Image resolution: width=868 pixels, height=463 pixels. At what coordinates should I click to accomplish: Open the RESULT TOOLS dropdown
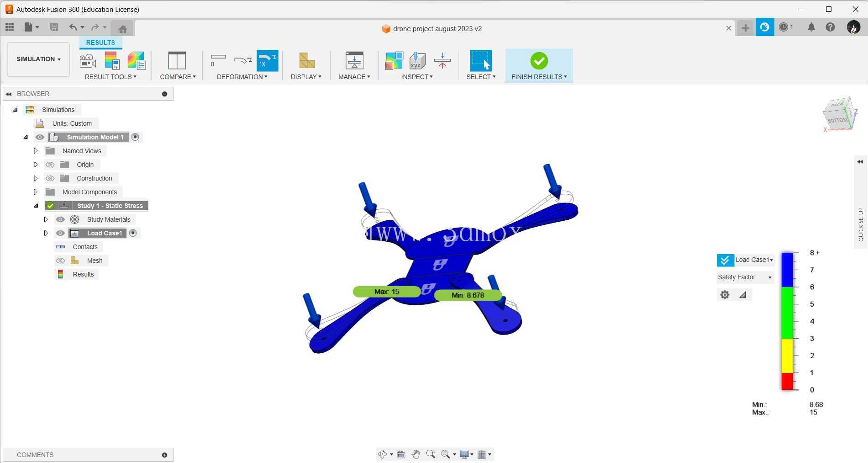point(110,77)
